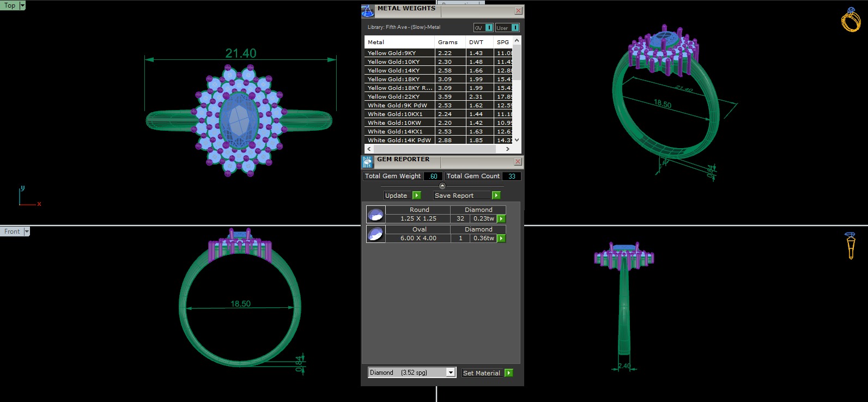Screen dimensions: 868x402
Task: Click the 3.59 grams value for 22KY
Action: pyautogui.click(x=445, y=96)
